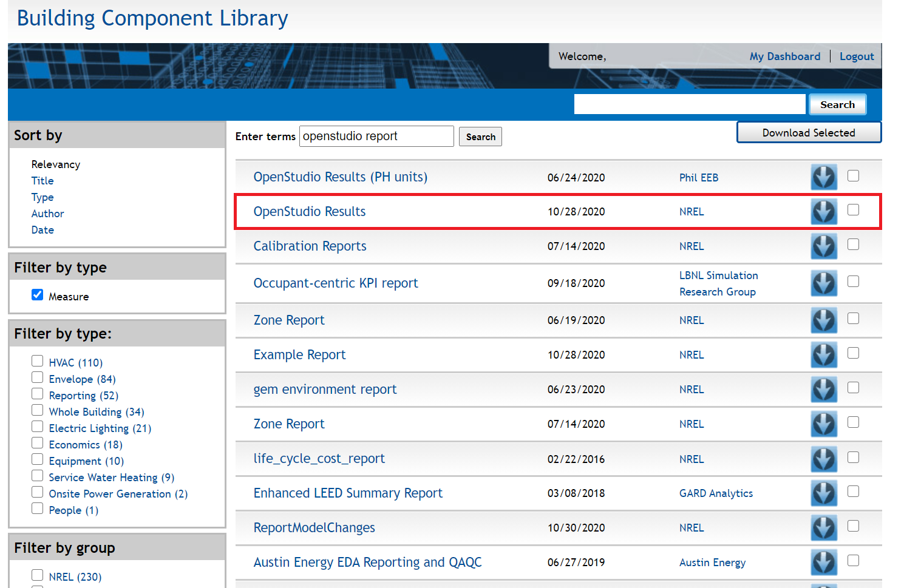Sort results by Date
The image size is (904, 588).
42,230
